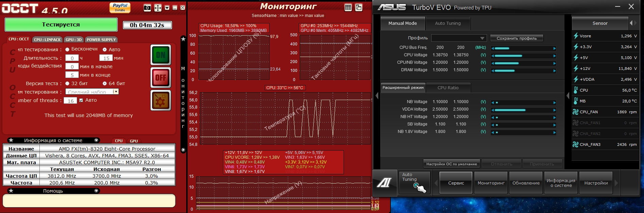Open the TurboV service menu button
The image size is (644, 213).
456,183
